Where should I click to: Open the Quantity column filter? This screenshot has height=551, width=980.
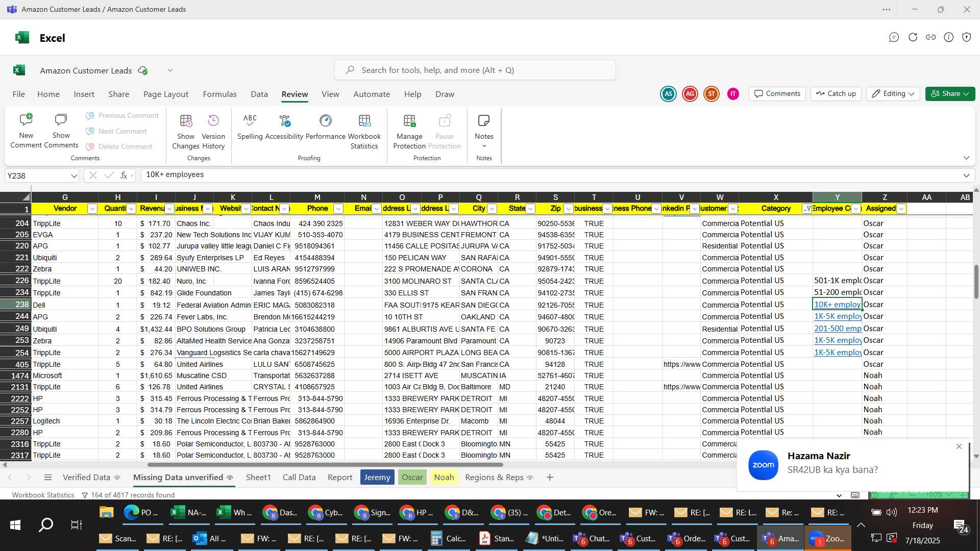click(x=131, y=209)
